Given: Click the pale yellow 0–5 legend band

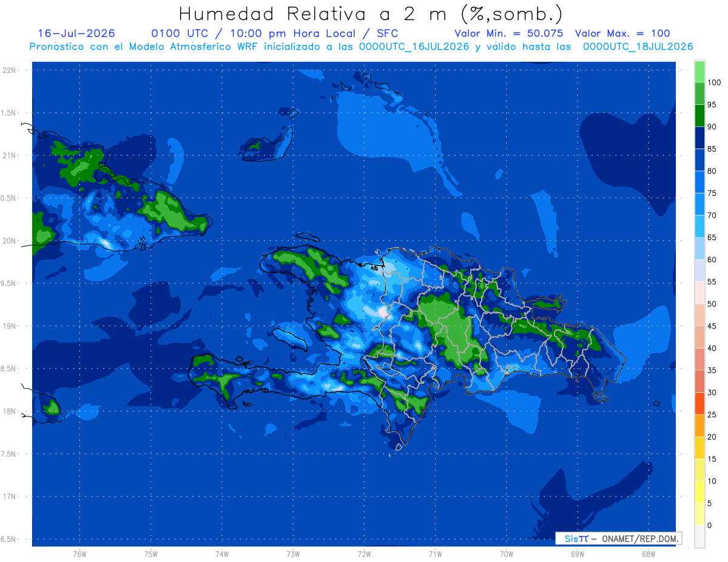Looking at the screenshot, I should coord(699,514).
